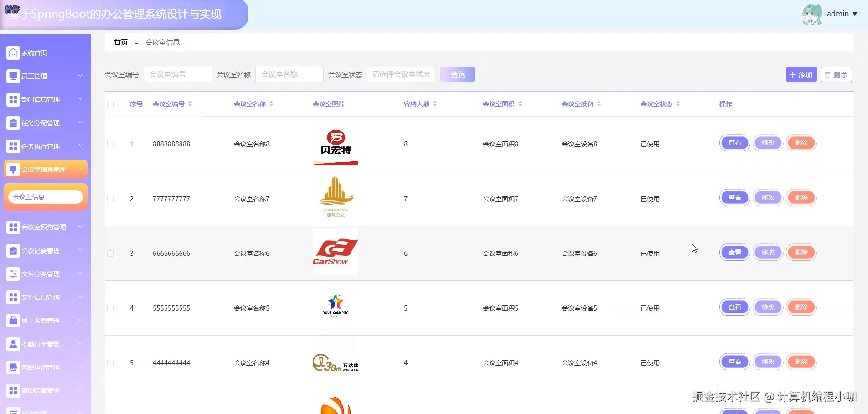Click the 员工管理 monitor icon
This screenshot has width=868, height=414.
(13, 76)
